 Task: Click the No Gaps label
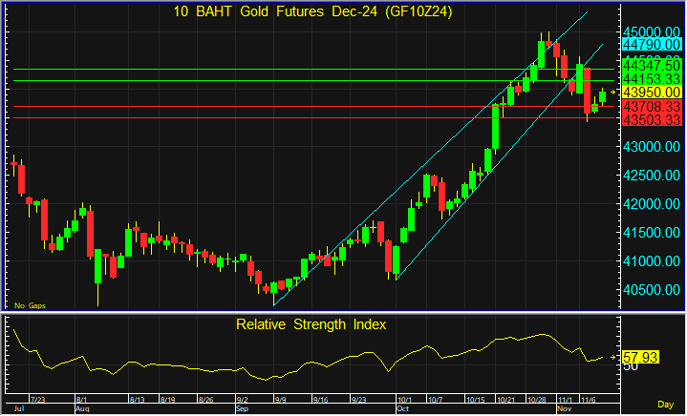28,305
